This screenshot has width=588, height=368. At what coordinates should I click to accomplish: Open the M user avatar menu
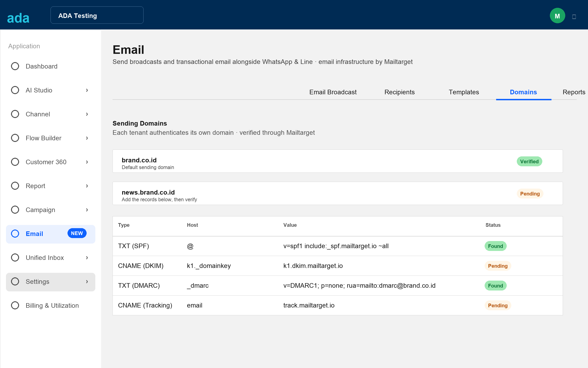(557, 16)
